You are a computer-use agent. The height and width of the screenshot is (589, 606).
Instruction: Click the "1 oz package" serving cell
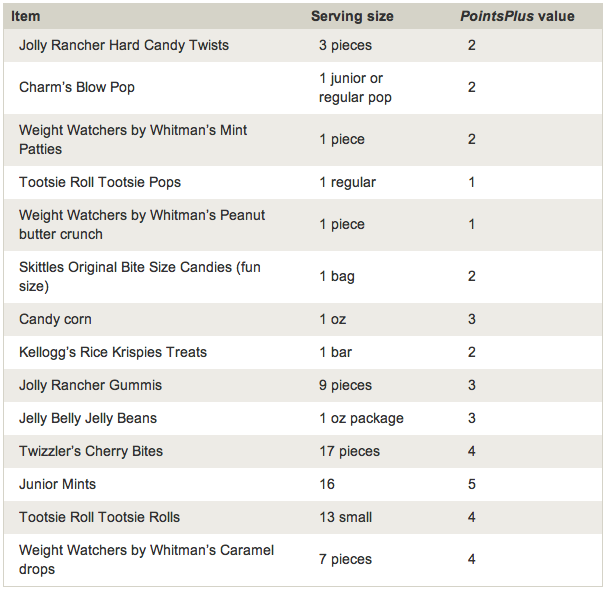(x=361, y=418)
